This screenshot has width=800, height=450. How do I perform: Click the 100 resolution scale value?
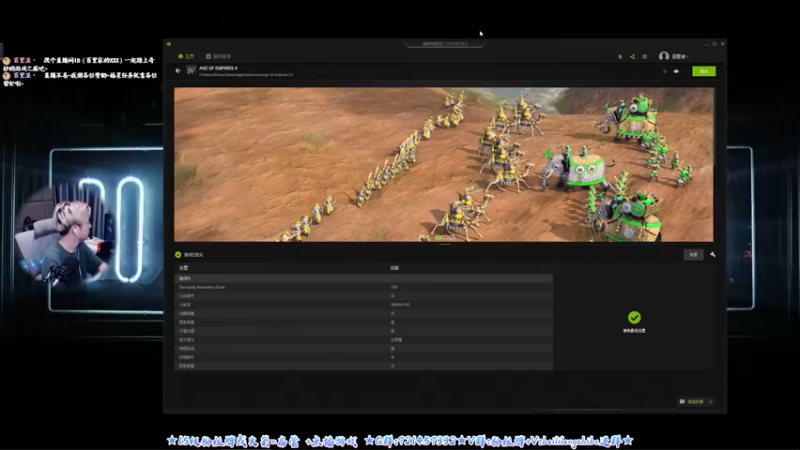coord(394,287)
